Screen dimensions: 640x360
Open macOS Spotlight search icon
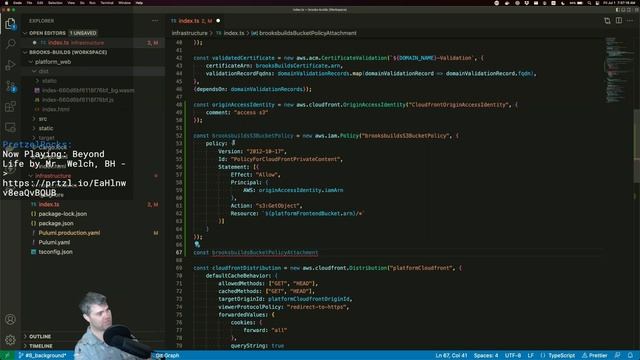[x=589, y=3]
